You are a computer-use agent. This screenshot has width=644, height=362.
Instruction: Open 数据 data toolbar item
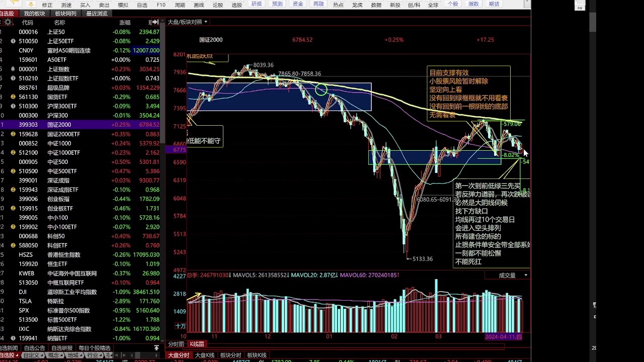[x=376, y=5]
